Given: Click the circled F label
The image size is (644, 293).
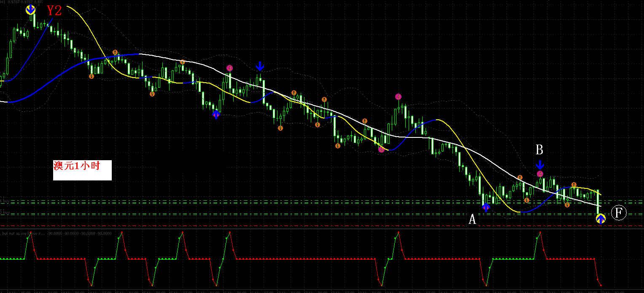Looking at the screenshot, I should point(619,213).
